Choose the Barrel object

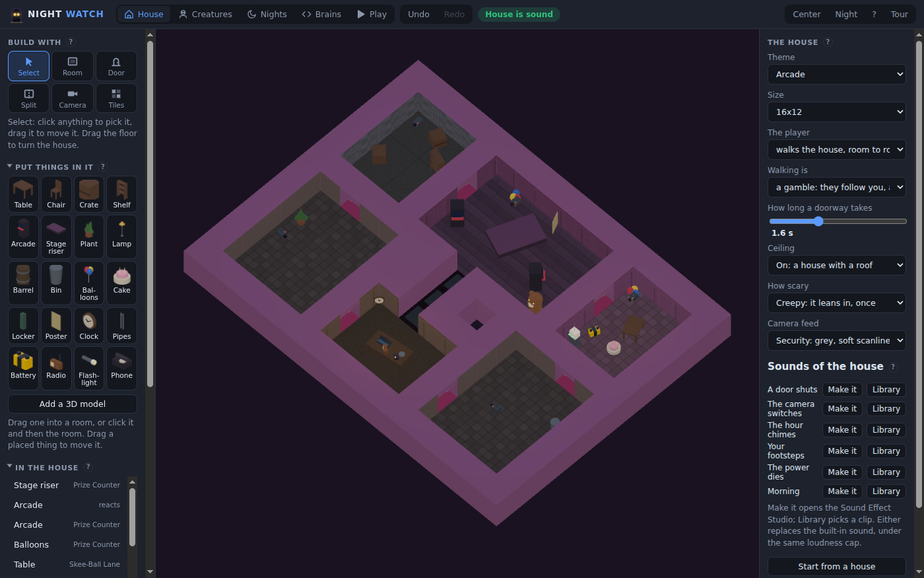pyautogui.click(x=23, y=283)
